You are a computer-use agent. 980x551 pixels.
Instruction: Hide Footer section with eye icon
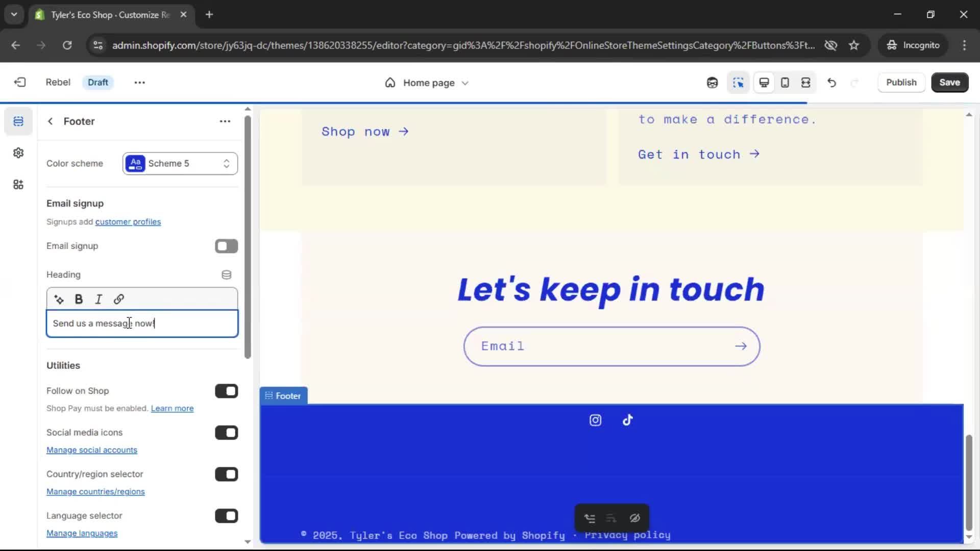tap(634, 518)
